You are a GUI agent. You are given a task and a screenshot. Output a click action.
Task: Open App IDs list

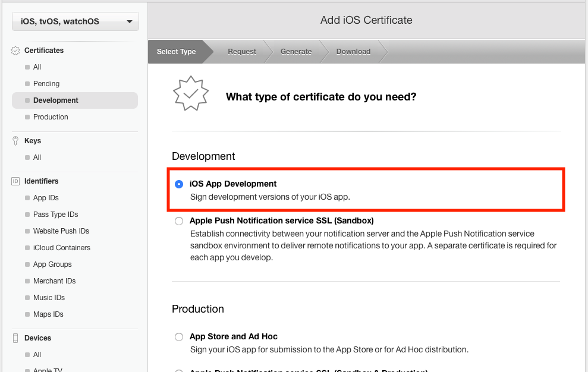46,198
